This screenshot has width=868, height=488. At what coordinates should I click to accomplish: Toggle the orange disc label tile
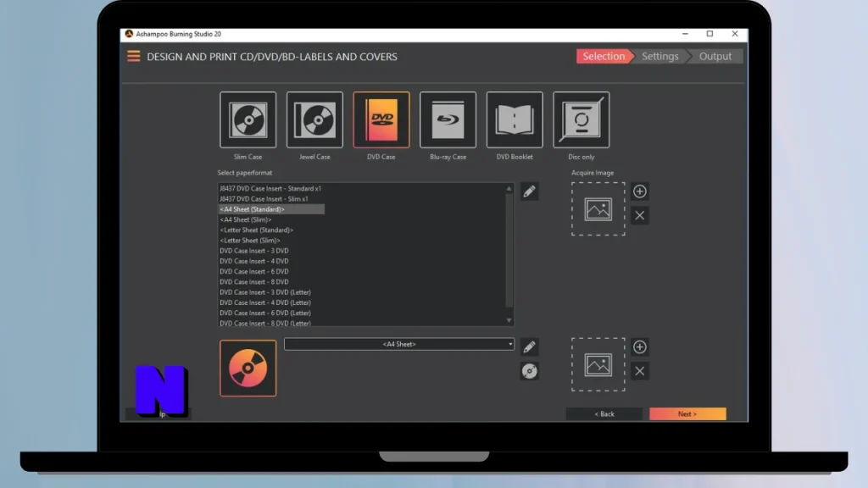click(248, 368)
